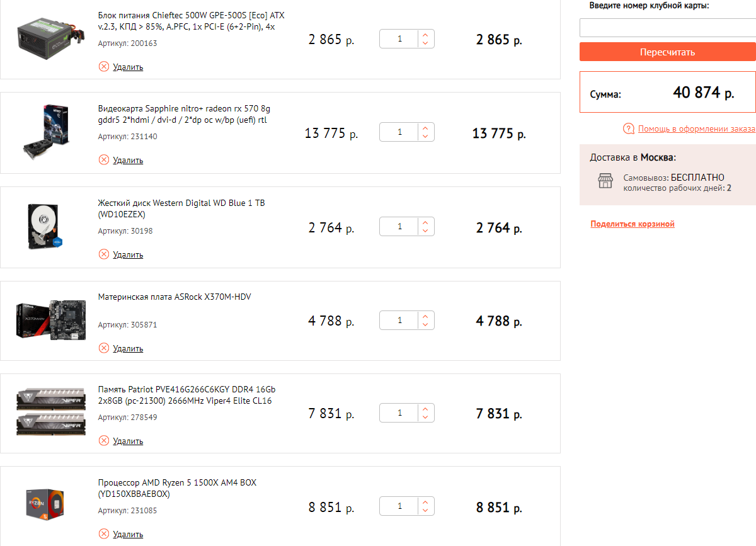Increase the Patriot memory quantity

point(425,409)
